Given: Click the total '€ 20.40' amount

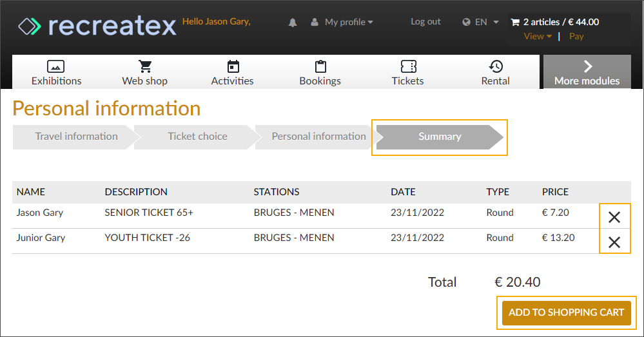Looking at the screenshot, I should point(518,282).
